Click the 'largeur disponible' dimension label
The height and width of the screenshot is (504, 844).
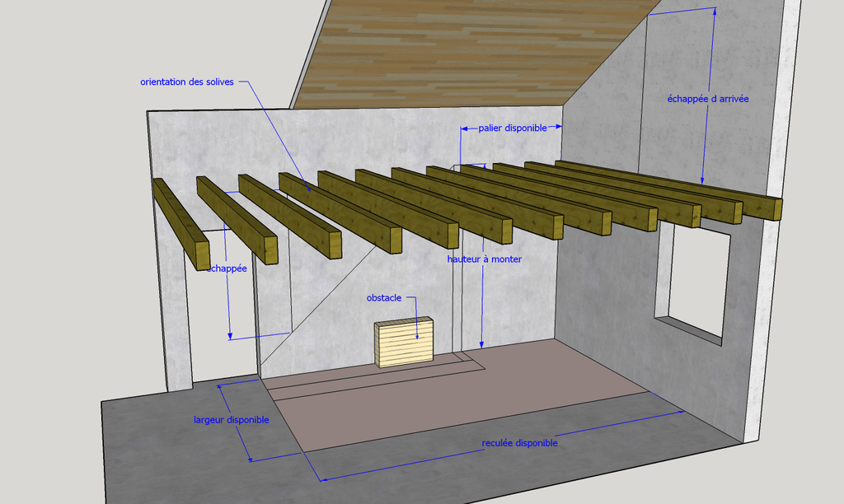pyautogui.click(x=232, y=420)
